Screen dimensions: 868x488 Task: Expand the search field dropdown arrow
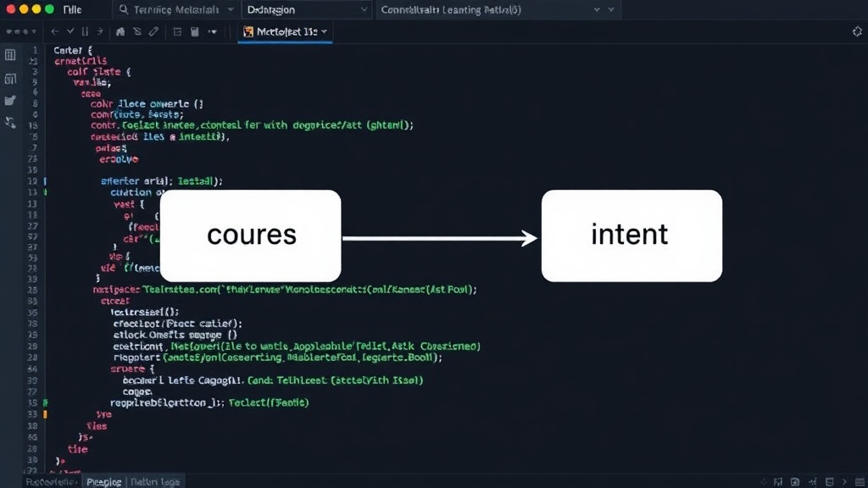point(231,9)
